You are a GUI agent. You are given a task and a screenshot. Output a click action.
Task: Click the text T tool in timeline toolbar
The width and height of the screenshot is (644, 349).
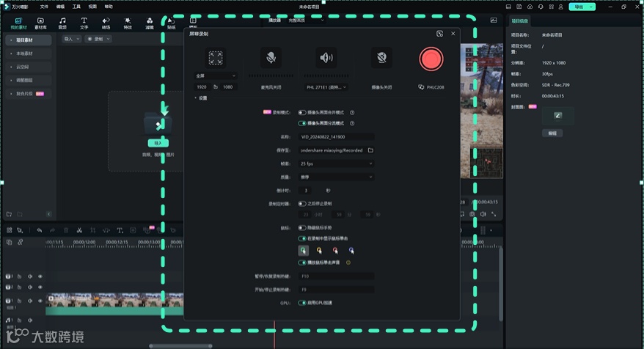pos(120,230)
